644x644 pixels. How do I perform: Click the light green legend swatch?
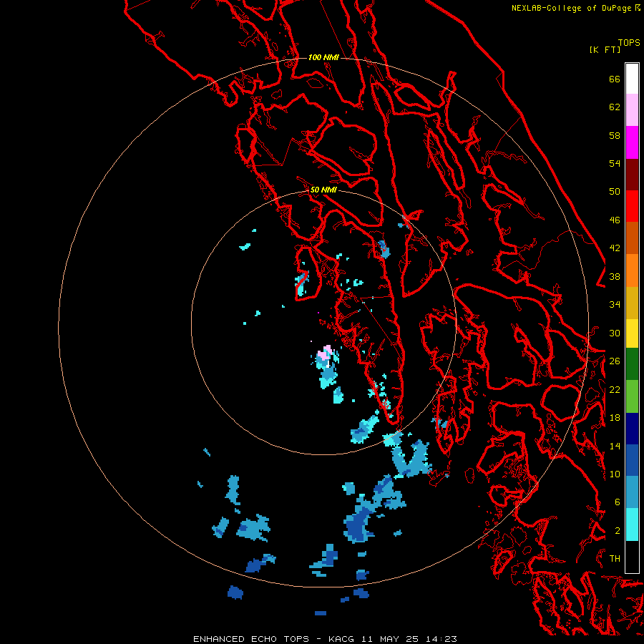click(x=632, y=396)
